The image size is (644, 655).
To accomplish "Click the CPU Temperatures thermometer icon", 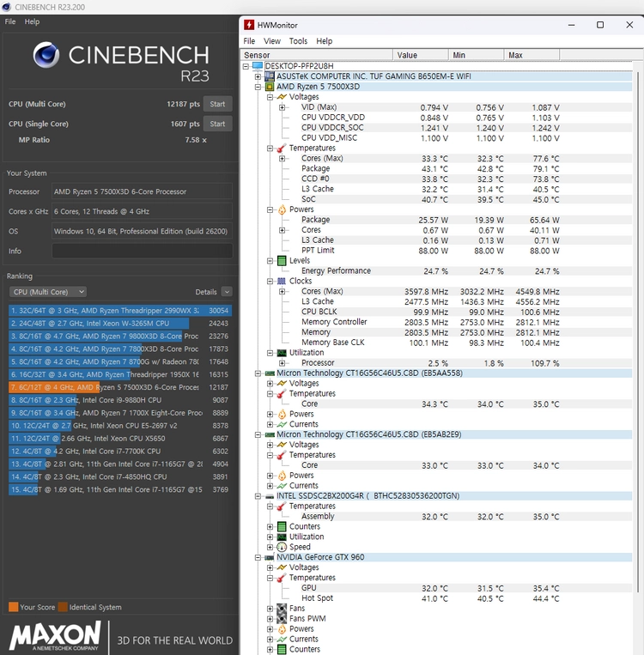I will 282,149.
